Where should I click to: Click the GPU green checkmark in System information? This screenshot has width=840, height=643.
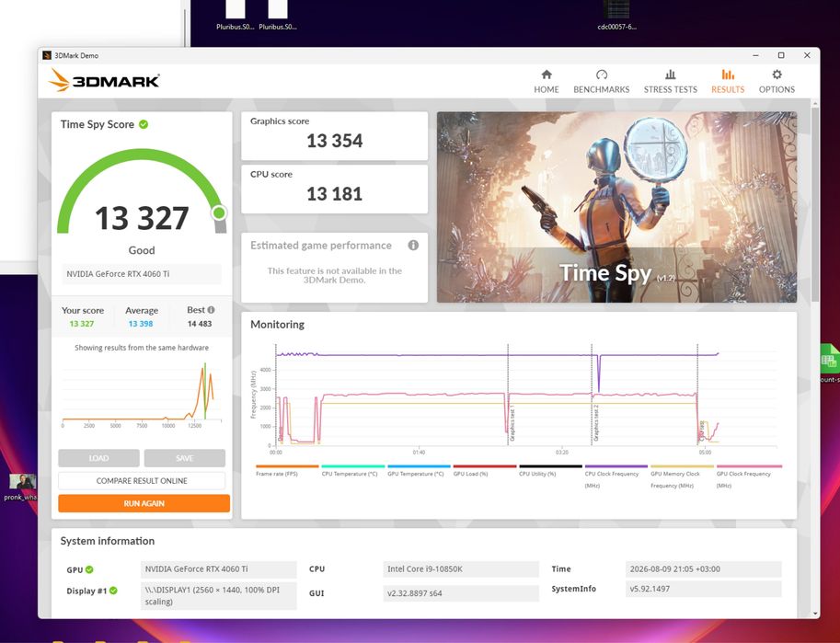(89, 569)
